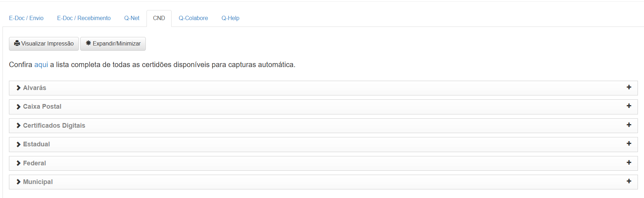Switch to the E-Doc / Recebimento tab
Screen dimensions: 644x198
click(84, 18)
